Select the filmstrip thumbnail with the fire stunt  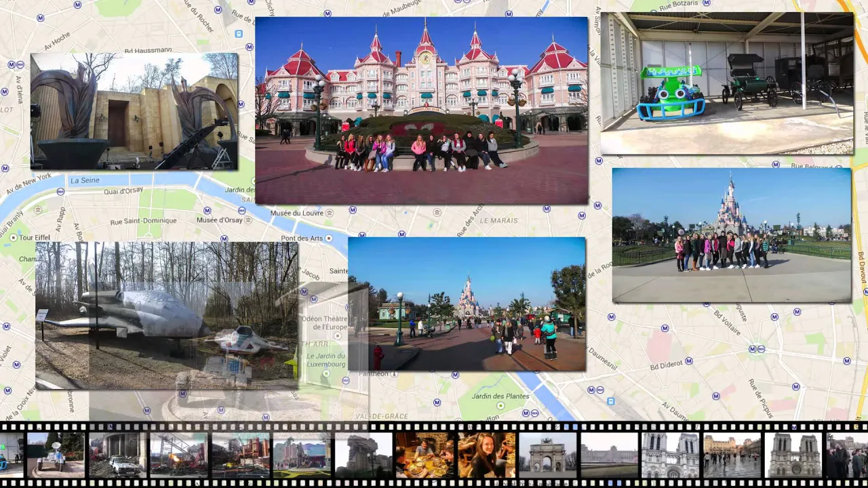pyautogui.click(x=178, y=455)
